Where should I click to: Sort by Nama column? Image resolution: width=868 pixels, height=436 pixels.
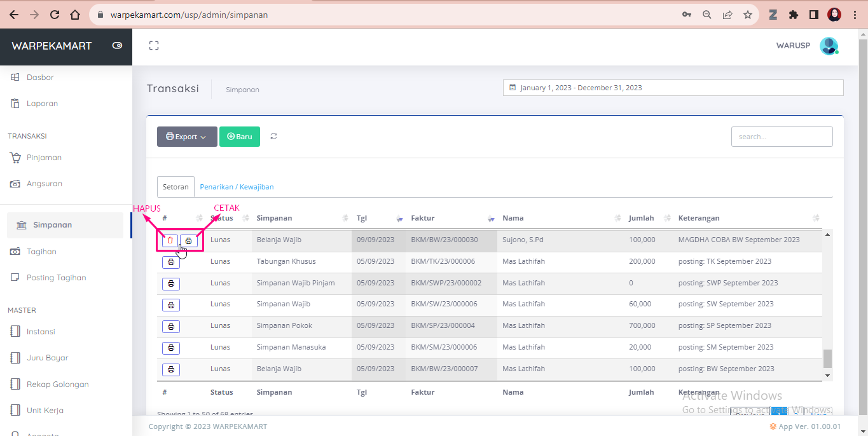coord(560,218)
